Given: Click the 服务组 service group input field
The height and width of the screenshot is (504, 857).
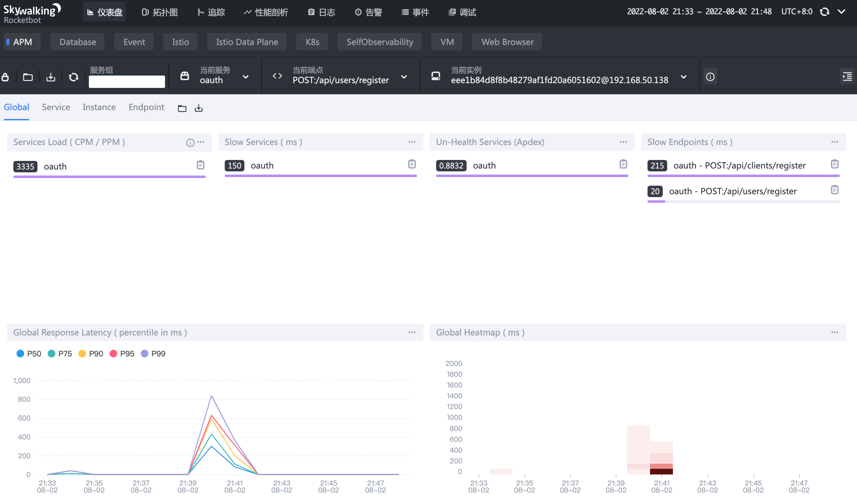Looking at the screenshot, I should 127,82.
